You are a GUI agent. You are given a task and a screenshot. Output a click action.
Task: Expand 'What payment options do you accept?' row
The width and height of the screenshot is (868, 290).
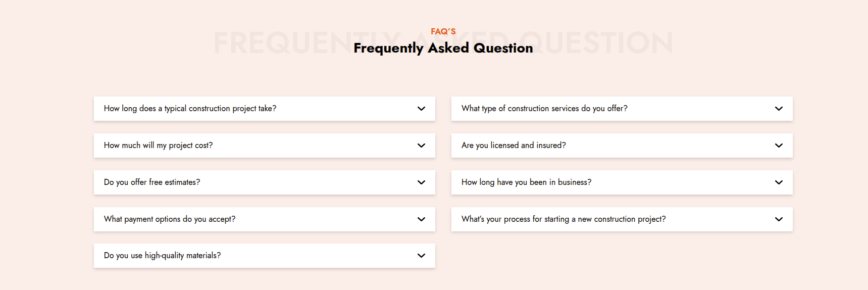click(170, 219)
